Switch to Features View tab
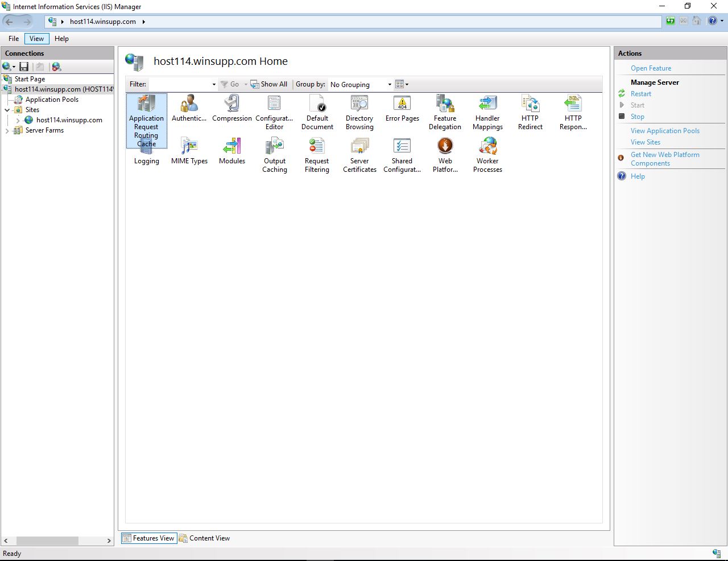Screen dimensions: 728x561 148,538
